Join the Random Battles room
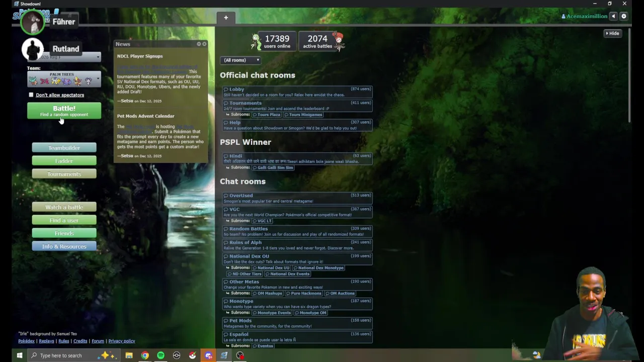644x362 pixels. click(x=297, y=231)
